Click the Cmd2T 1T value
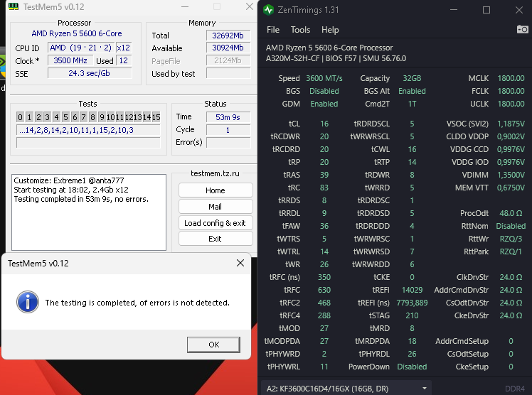The width and height of the screenshot is (532, 395). (x=412, y=104)
